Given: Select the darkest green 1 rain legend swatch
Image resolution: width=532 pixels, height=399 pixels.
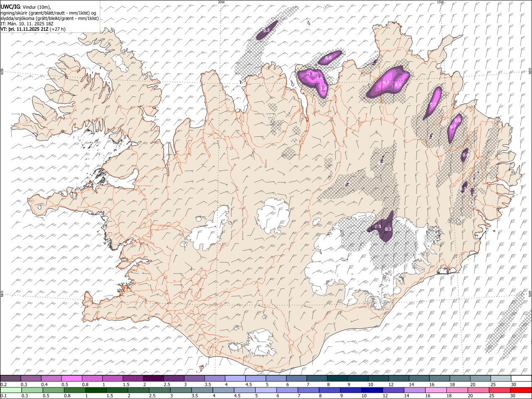Looking at the screenshot, I should click(x=96, y=390).
